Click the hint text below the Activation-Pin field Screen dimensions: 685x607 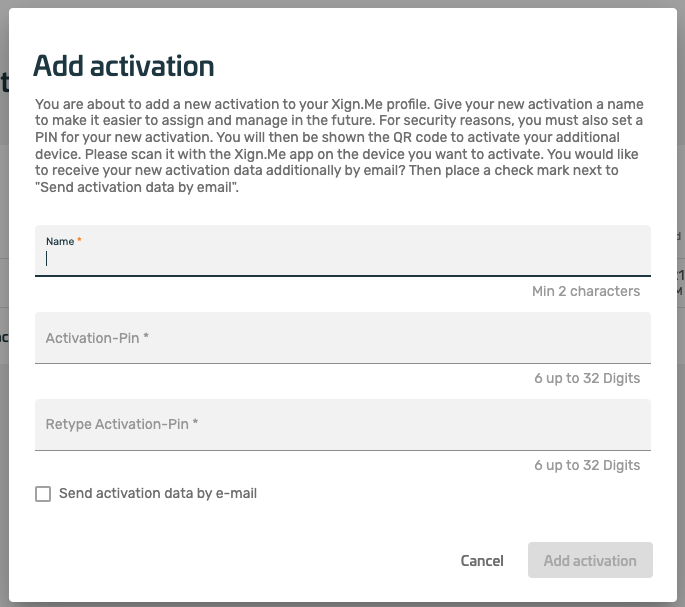[x=587, y=378]
